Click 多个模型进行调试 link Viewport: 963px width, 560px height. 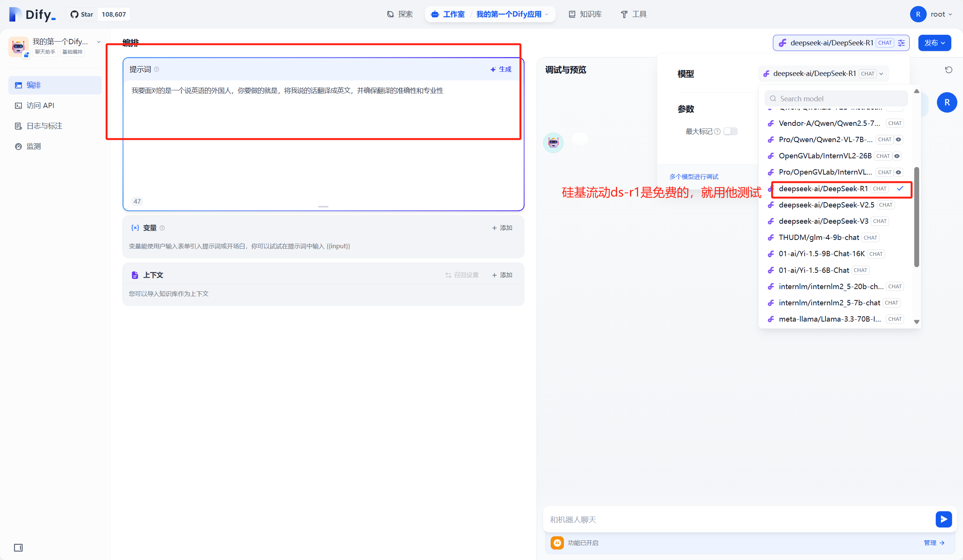coord(694,176)
